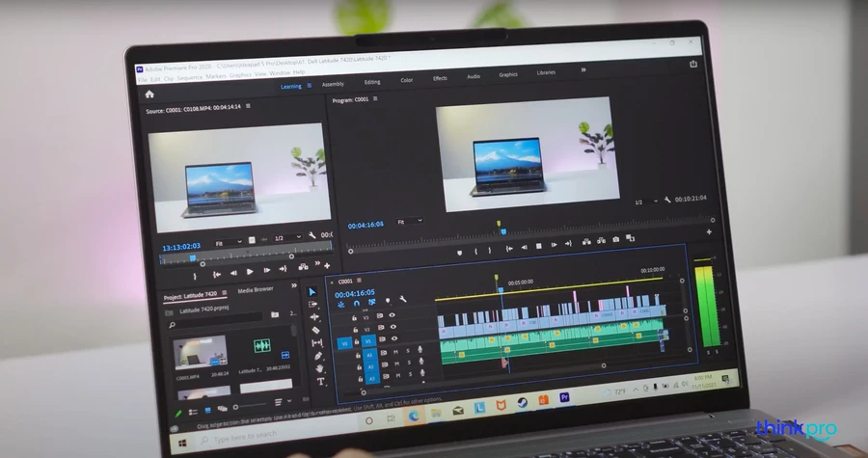
Task: Open the timeline wrench display settings
Action: pyautogui.click(x=403, y=299)
